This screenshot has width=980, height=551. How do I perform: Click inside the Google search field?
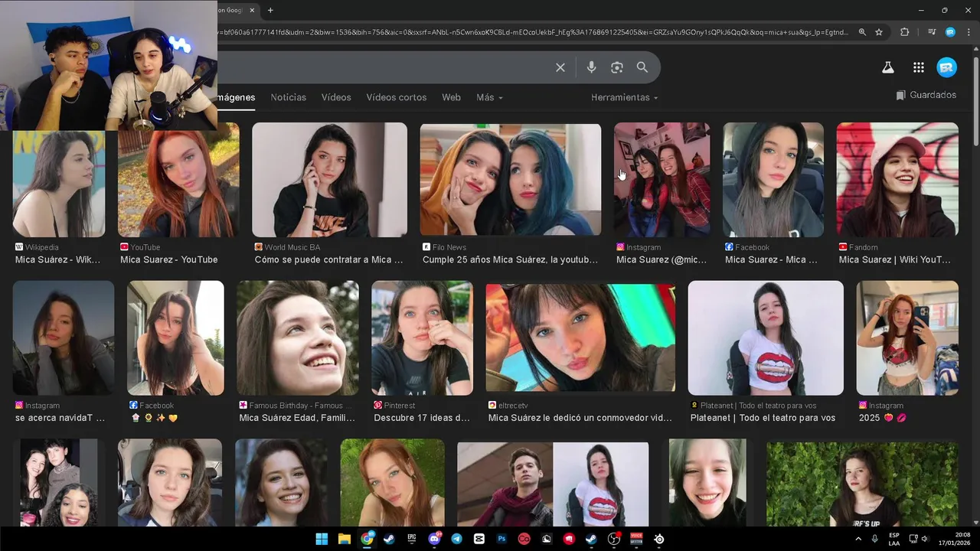(383, 67)
